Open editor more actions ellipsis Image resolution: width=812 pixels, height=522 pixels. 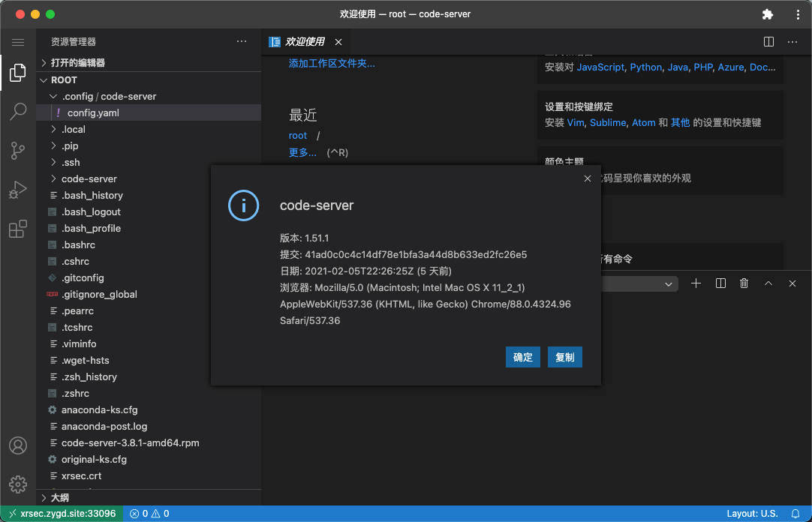tap(792, 42)
